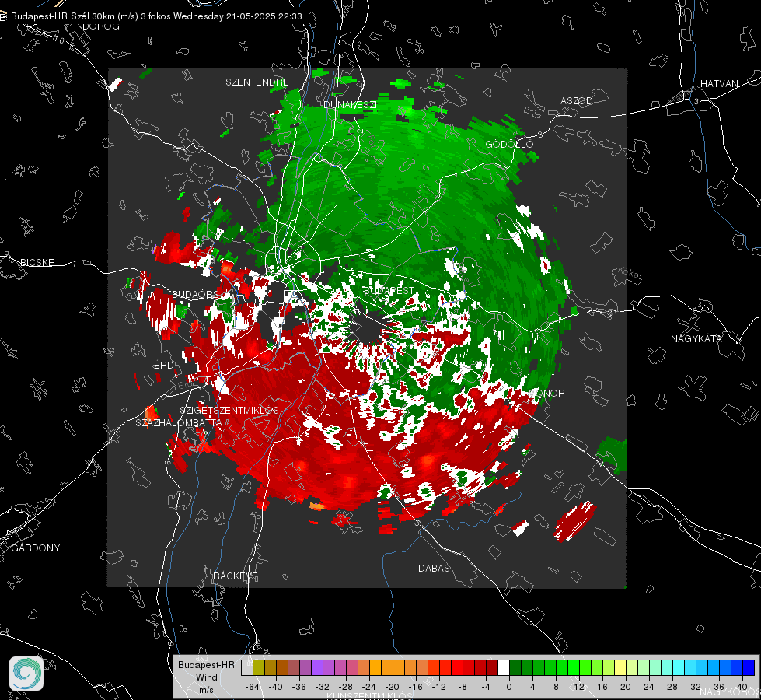Click the '-12' legend value
761x700 pixels.
438,687
